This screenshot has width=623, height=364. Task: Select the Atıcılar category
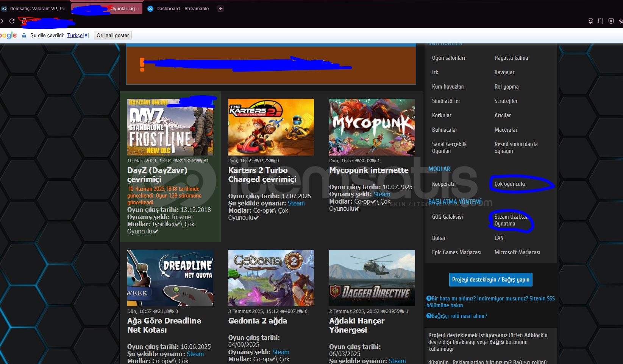[503, 115]
